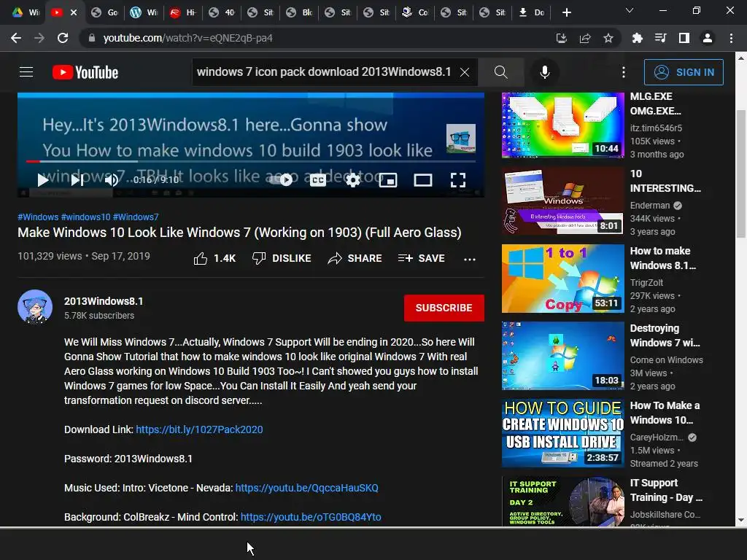This screenshot has height=560, width=747.
Task: Toggle the autoplay switch
Action: [x=281, y=180]
